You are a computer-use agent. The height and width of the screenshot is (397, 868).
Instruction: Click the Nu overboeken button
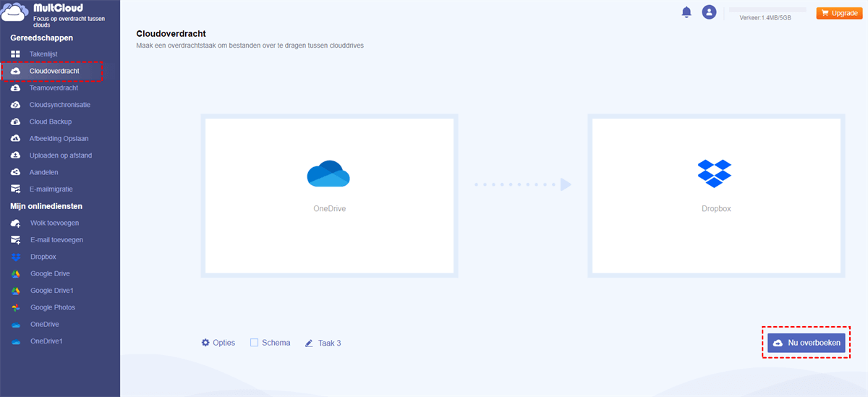tap(807, 343)
